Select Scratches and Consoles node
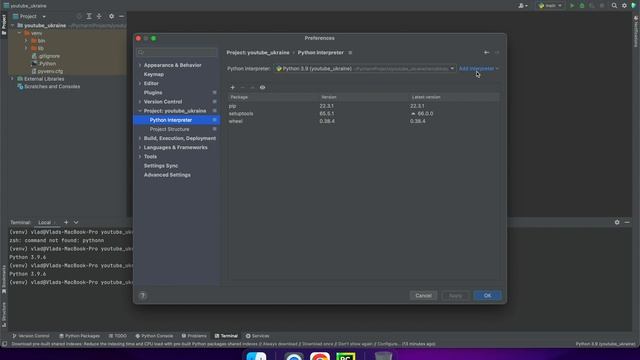Viewport: 640px width, 360px height. click(x=52, y=87)
